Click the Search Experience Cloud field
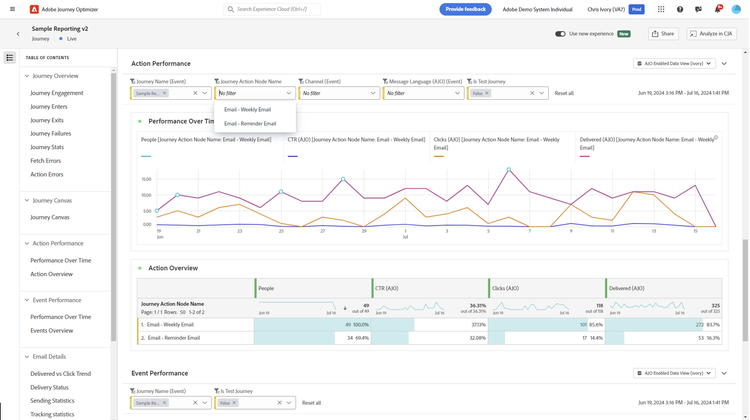 pyautogui.click(x=272, y=9)
